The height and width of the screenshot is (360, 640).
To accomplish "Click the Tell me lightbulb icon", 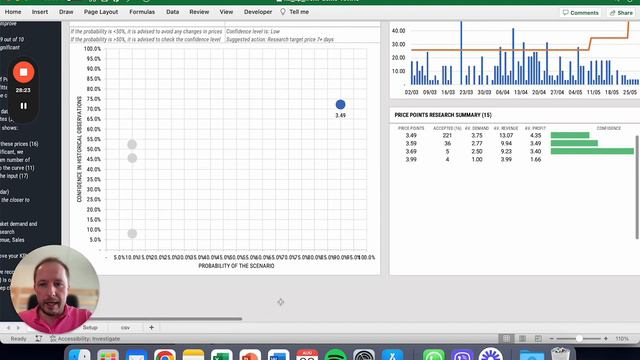I will pos(283,12).
